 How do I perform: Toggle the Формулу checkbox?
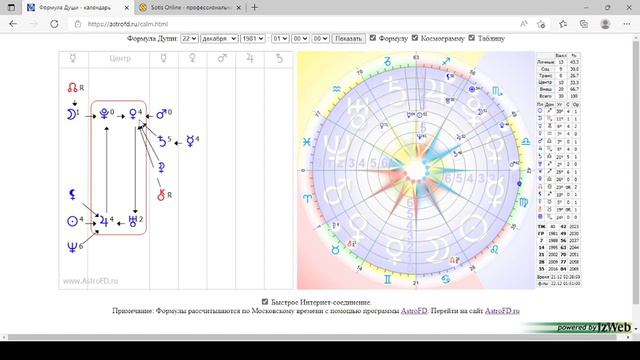pyautogui.click(x=373, y=38)
